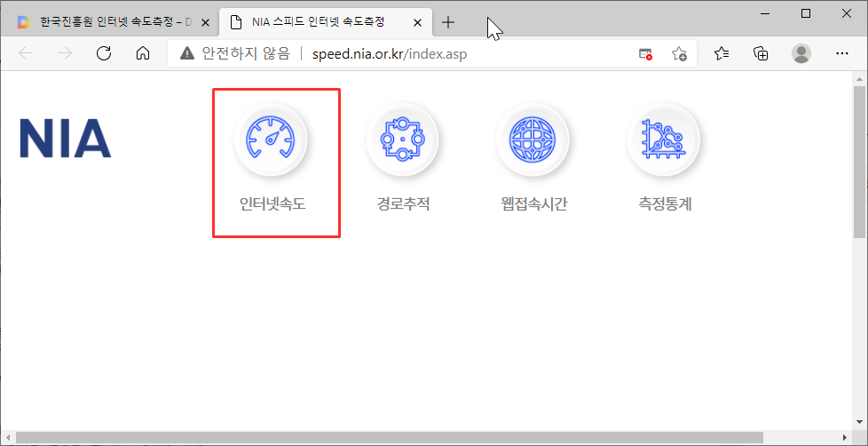
Task: Go forward to the next page
Action: coord(65,53)
